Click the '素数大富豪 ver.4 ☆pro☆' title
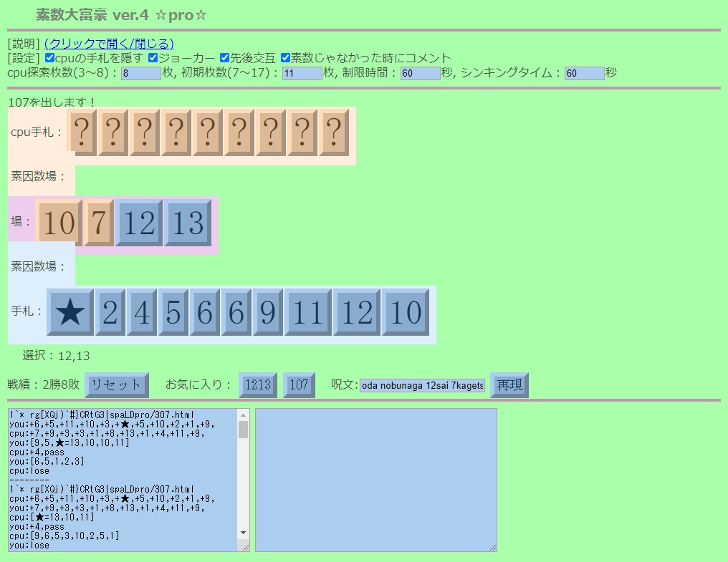The image size is (728, 562). tap(121, 15)
